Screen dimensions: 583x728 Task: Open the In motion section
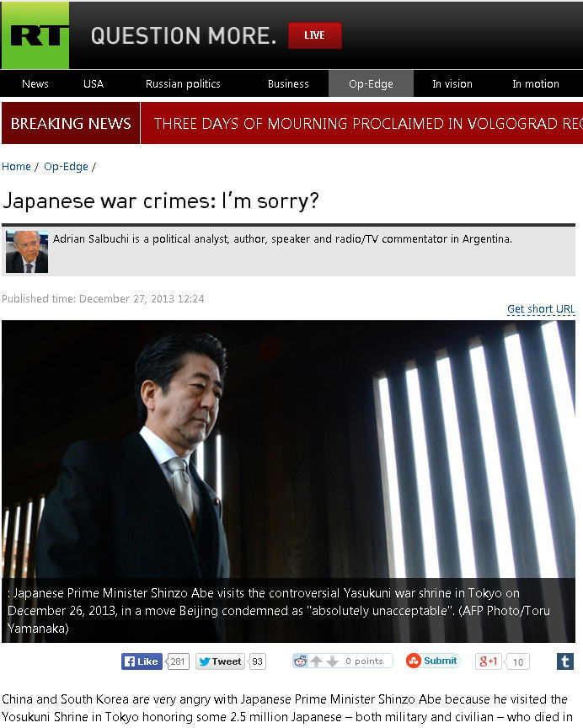pos(536,83)
